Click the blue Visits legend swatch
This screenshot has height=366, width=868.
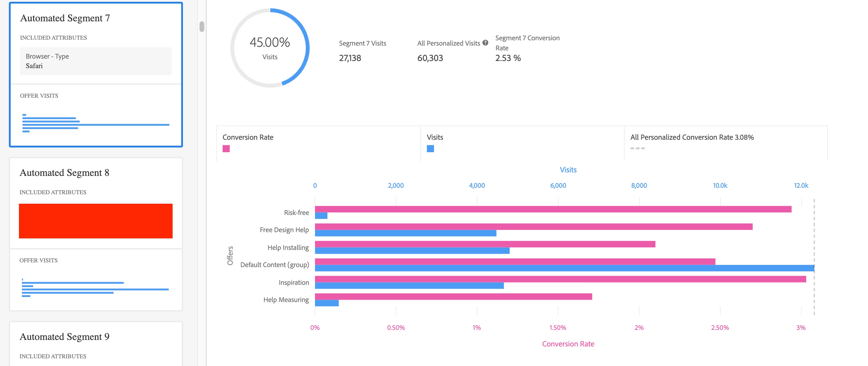430,149
